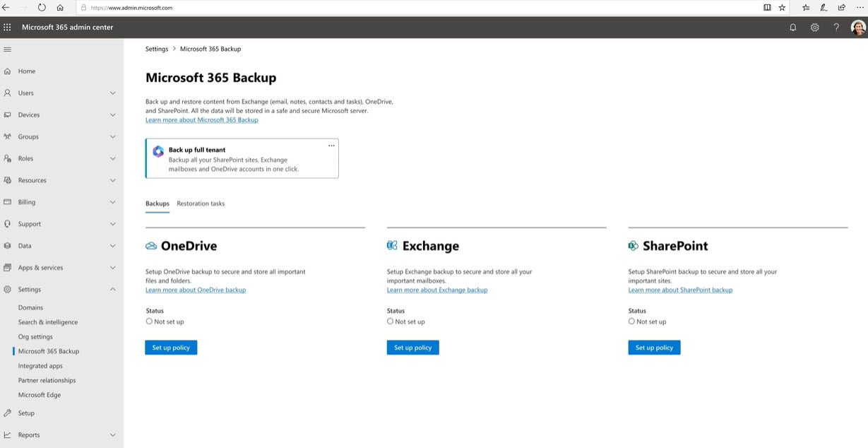Open the notifications bell icon
Viewport: 868px width, 448px height.
792,28
